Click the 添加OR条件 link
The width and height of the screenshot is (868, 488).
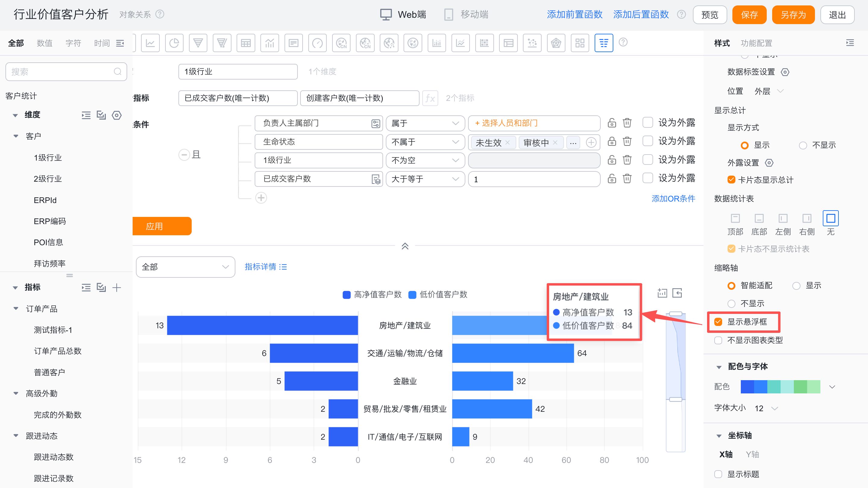(673, 199)
